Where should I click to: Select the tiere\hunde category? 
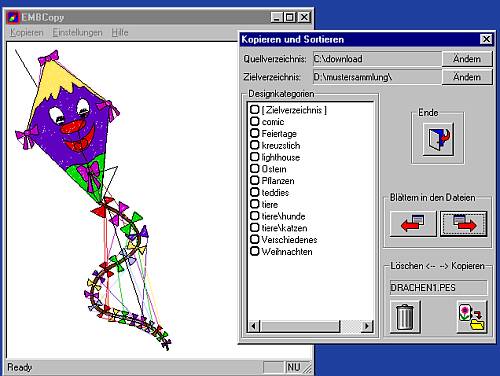[278, 216]
